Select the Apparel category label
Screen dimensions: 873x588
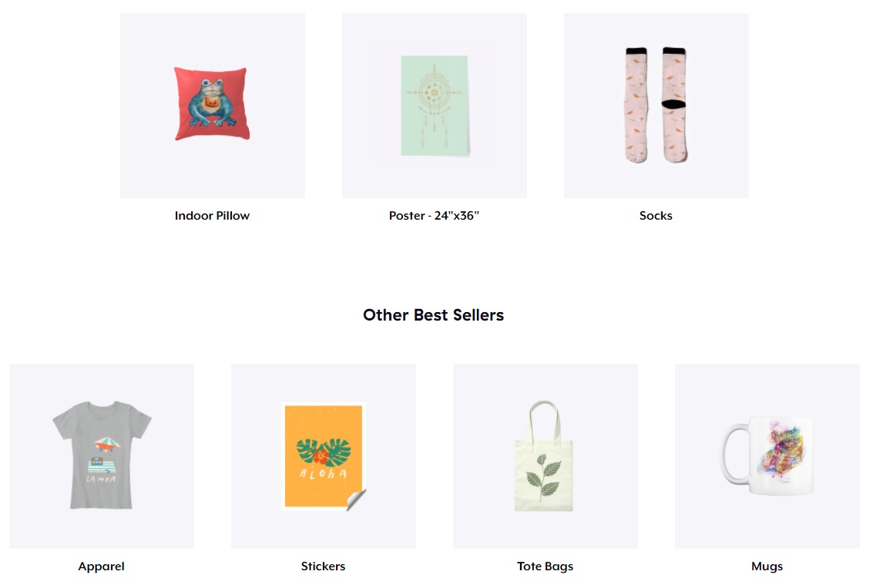click(x=102, y=567)
